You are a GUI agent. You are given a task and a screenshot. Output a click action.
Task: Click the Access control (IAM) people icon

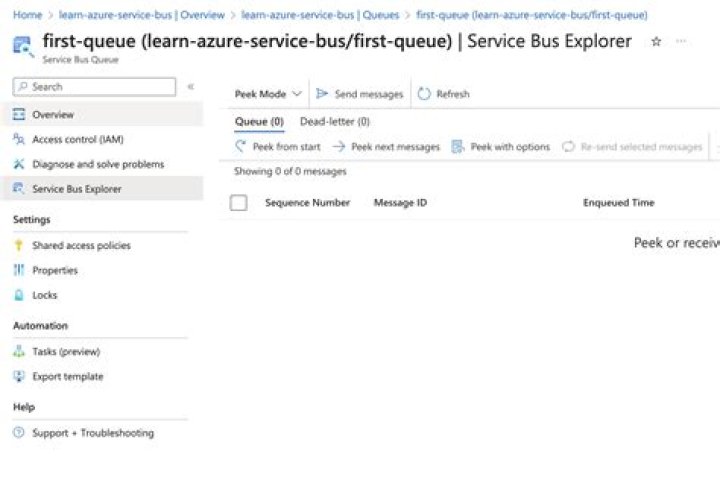pyautogui.click(x=19, y=139)
